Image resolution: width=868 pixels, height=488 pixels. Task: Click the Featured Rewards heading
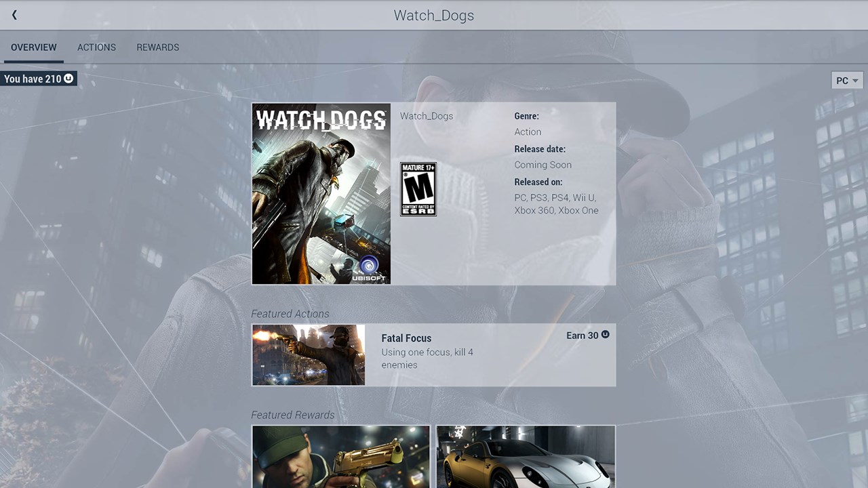point(293,415)
